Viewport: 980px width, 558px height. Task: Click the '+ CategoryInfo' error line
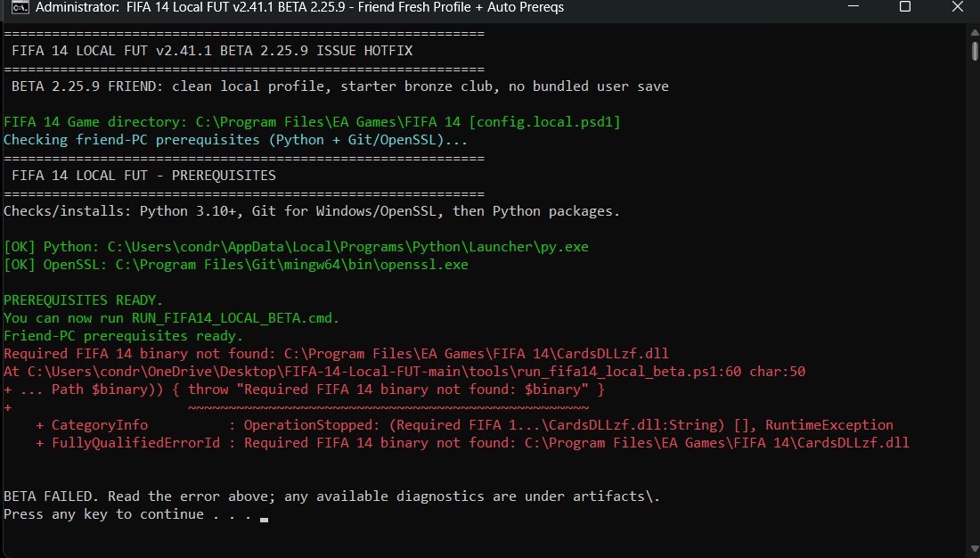click(x=464, y=425)
